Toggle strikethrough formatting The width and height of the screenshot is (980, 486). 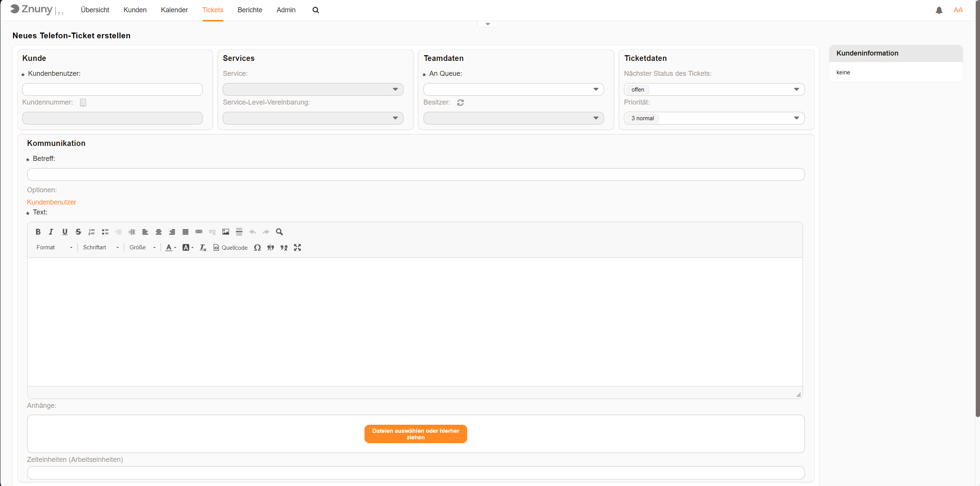78,232
